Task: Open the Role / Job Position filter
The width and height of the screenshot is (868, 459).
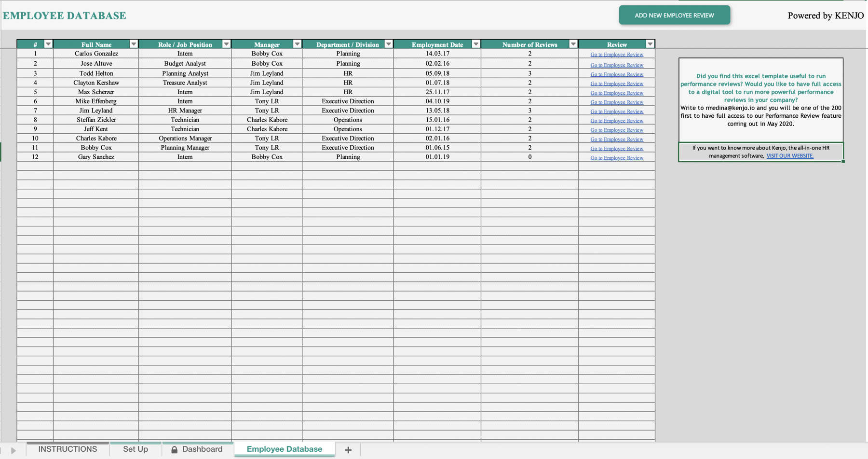Action: [x=226, y=44]
